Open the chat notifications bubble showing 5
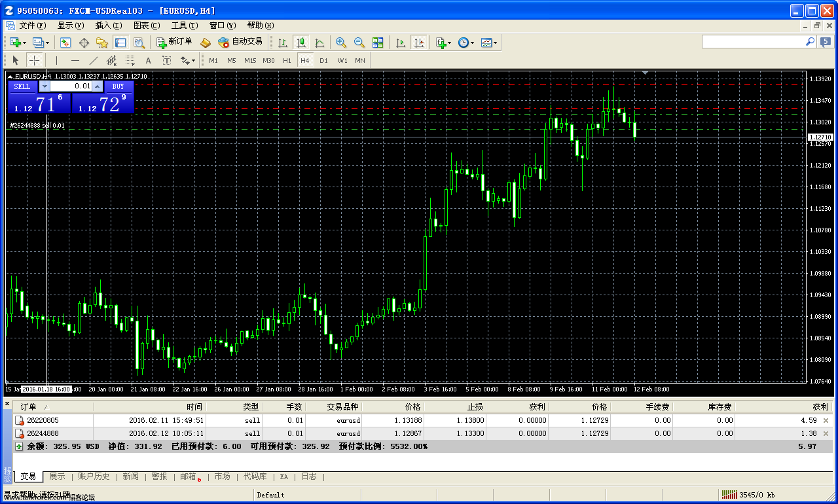The height and width of the screenshot is (504, 838). pos(827,42)
